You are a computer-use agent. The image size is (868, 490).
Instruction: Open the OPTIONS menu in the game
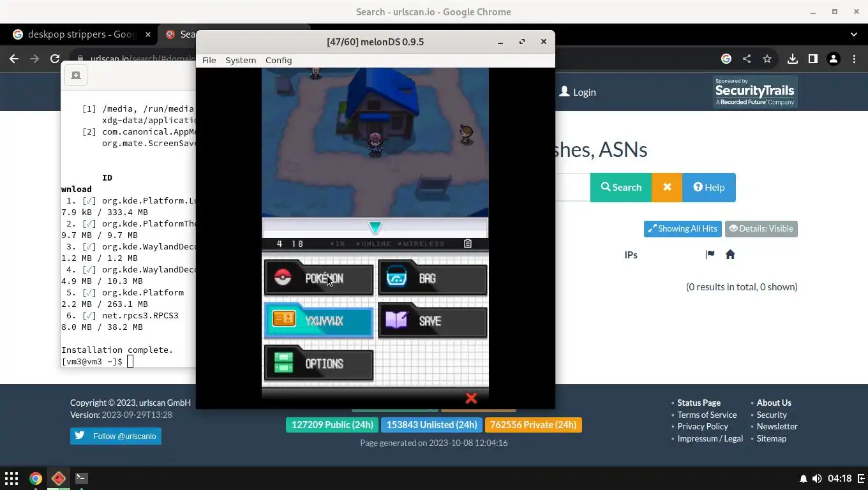318,364
